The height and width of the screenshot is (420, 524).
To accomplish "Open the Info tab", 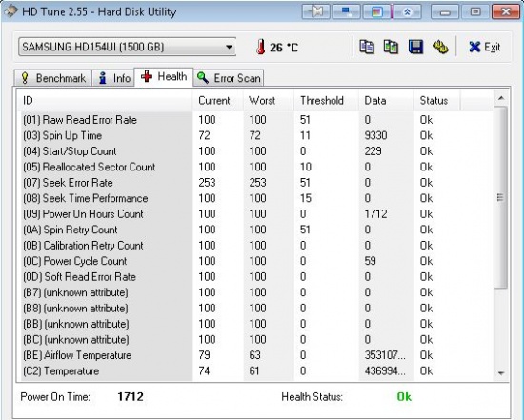I will (x=113, y=78).
